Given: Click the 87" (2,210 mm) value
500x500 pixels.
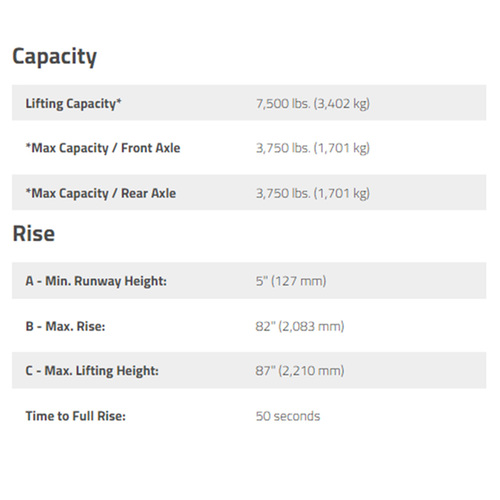Looking at the screenshot, I should (300, 371).
